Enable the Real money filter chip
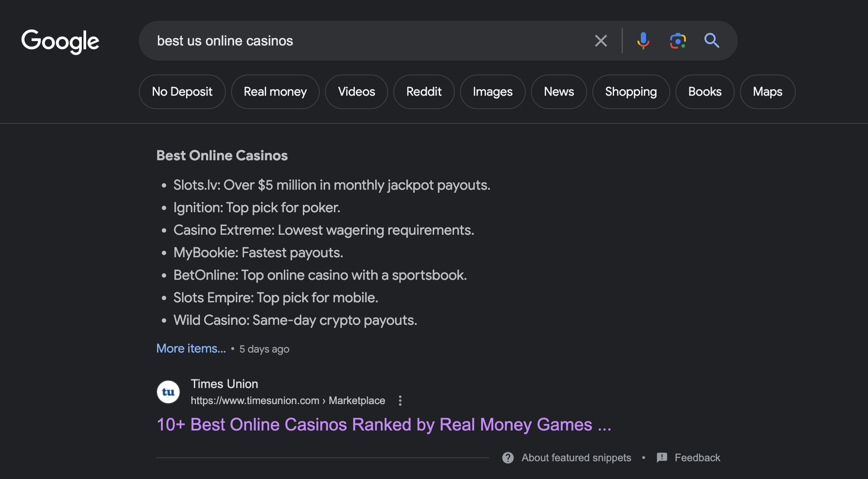Image resolution: width=868 pixels, height=479 pixels. (x=275, y=91)
